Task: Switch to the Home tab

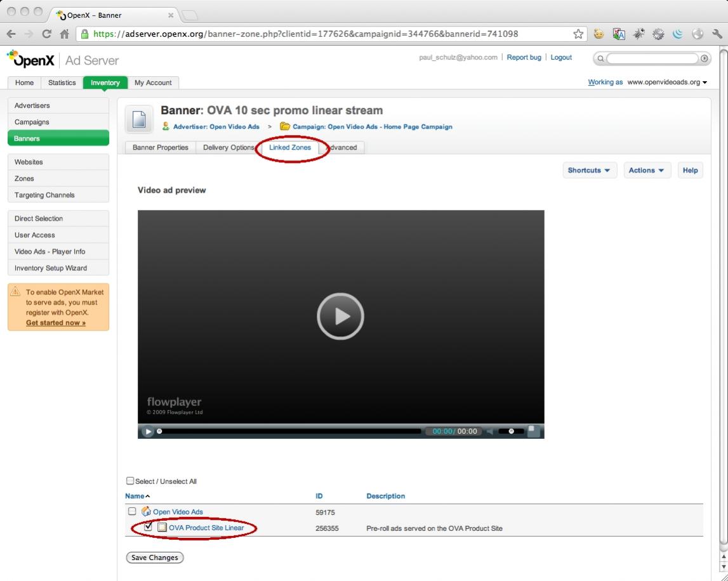Action: click(24, 82)
